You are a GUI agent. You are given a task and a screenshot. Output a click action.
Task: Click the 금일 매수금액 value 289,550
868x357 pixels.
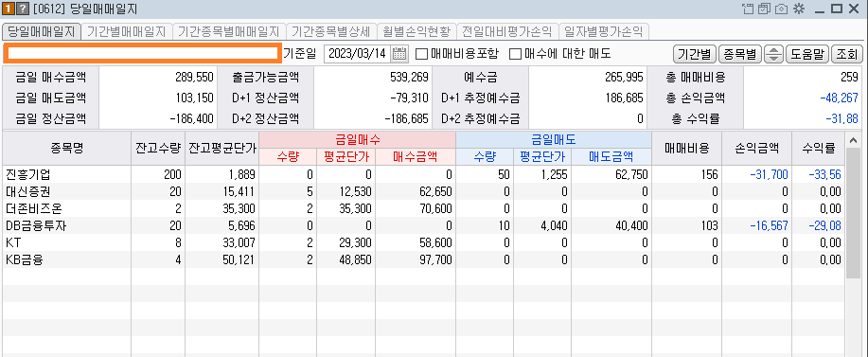(194, 78)
